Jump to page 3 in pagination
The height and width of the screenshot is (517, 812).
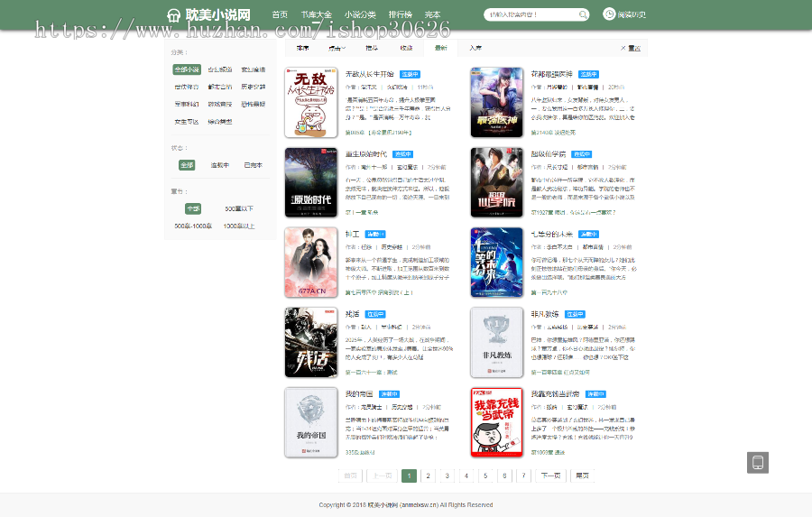(x=447, y=475)
